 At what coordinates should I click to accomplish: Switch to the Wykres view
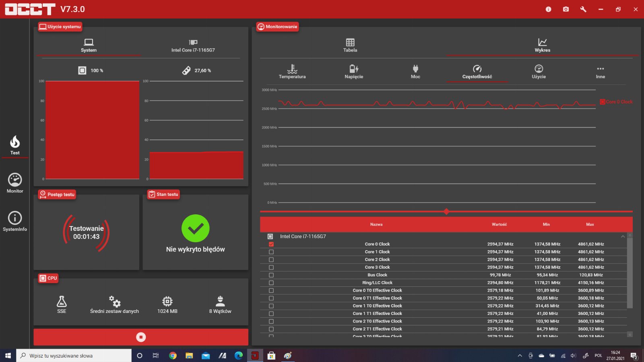tap(542, 45)
